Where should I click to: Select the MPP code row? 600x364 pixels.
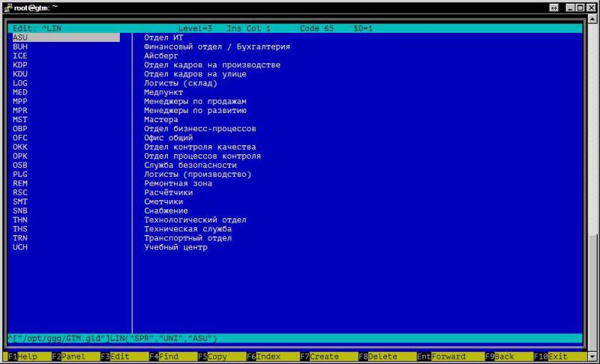[20, 101]
